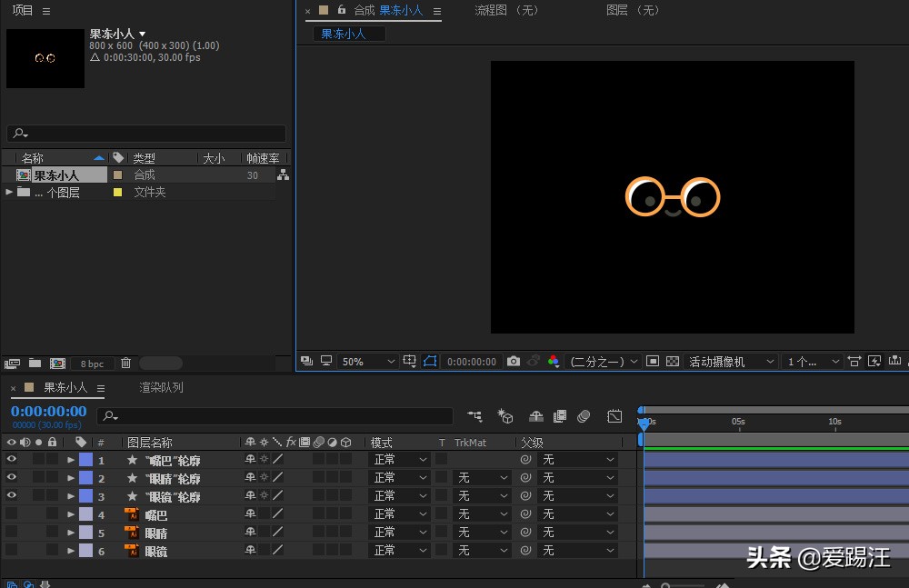Click the delete trash icon in Project panel
The width and height of the screenshot is (909, 588).
click(x=125, y=364)
